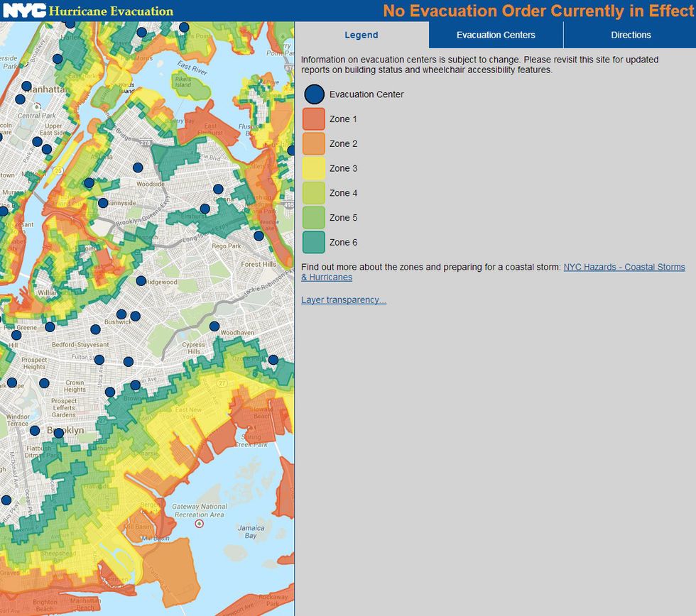
Task: Click the NYC logo in the header
Action: [x=24, y=11]
